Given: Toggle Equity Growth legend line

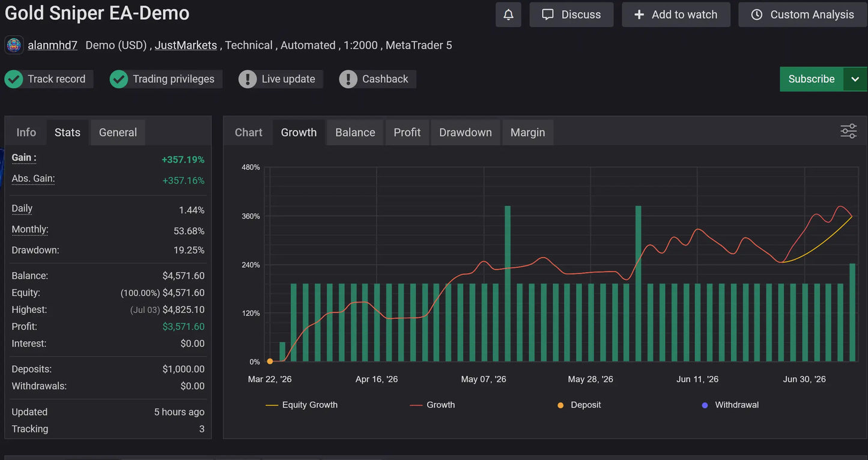Looking at the screenshot, I should [x=302, y=405].
